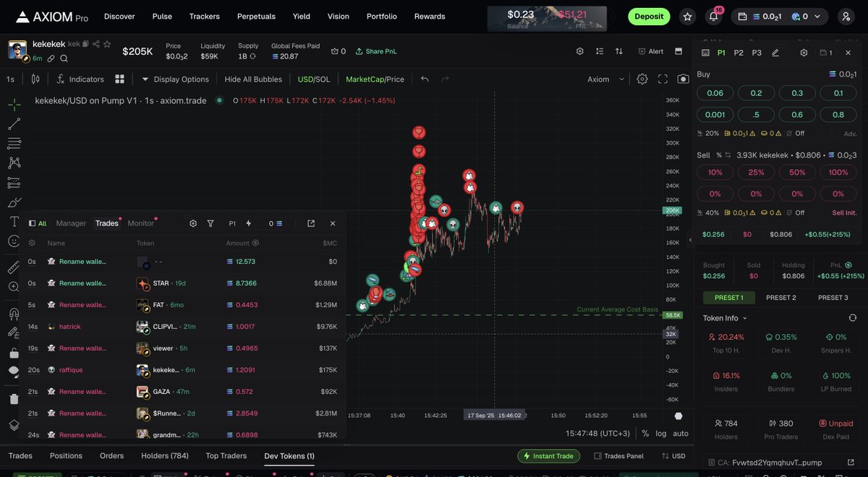Favorite the kekekek token with star
This screenshot has height=477, width=868.
pyautogui.click(x=107, y=44)
